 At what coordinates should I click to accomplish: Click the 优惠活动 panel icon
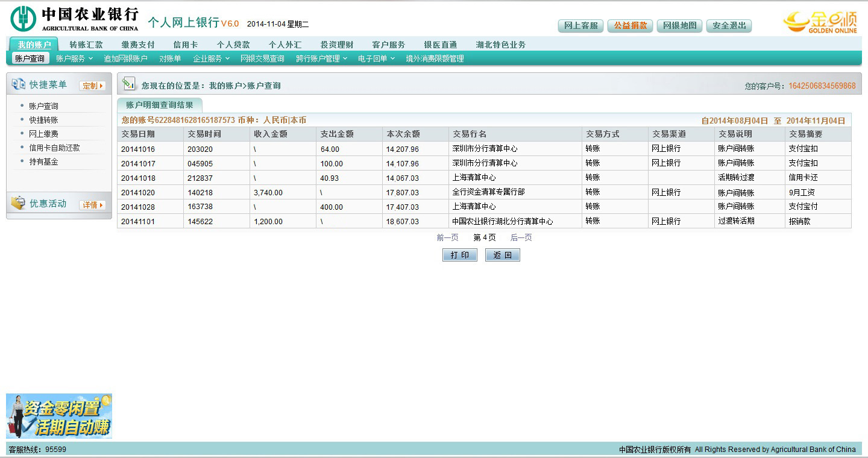pos(19,204)
